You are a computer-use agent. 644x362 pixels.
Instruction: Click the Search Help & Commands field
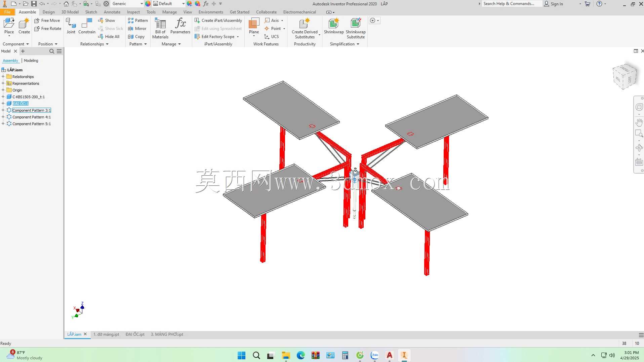pyautogui.click(x=512, y=4)
